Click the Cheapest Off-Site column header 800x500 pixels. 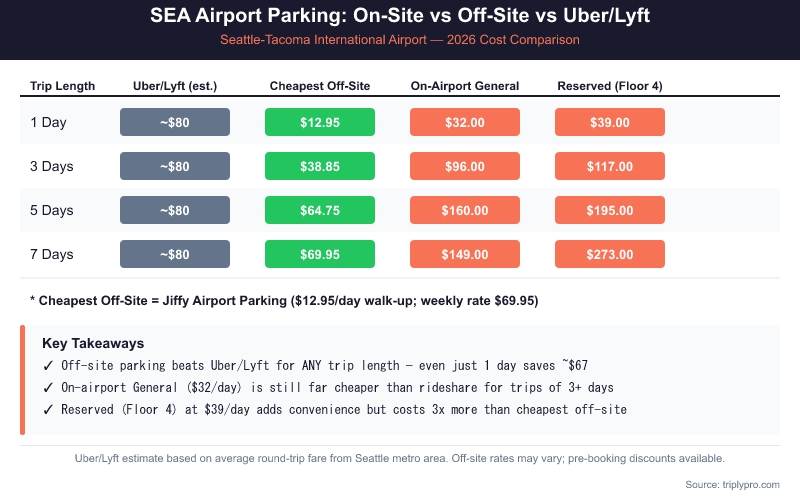(x=320, y=86)
